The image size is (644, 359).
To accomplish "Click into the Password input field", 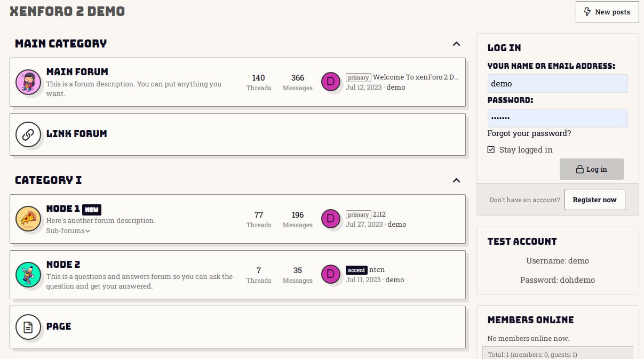I will [x=557, y=118].
